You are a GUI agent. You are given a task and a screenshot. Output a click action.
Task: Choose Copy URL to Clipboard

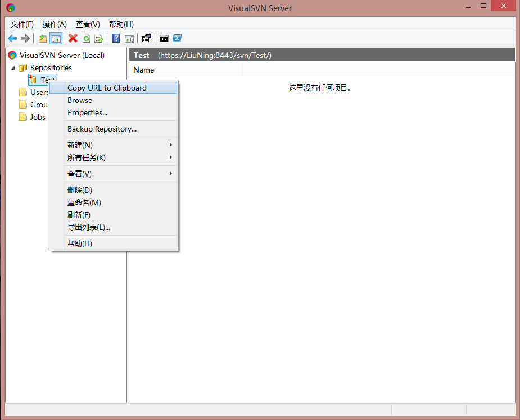[x=114, y=88]
